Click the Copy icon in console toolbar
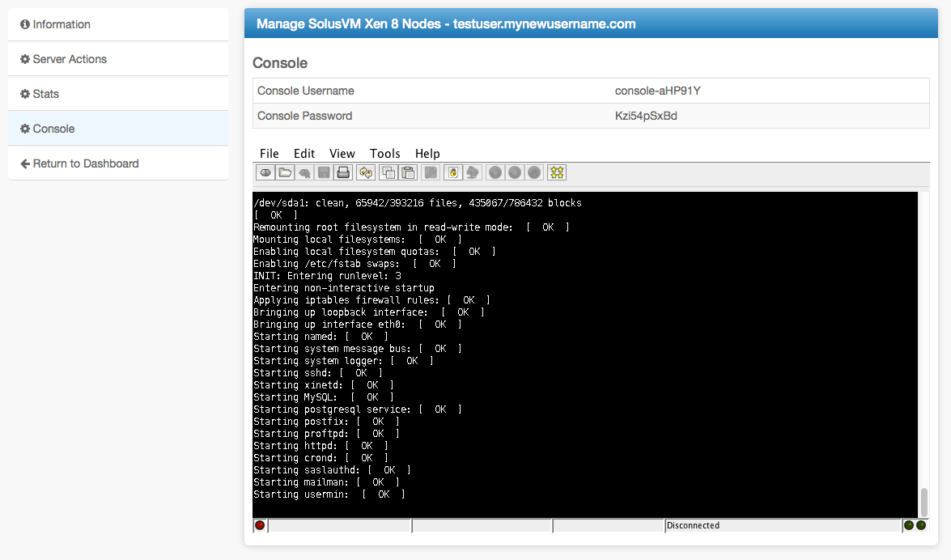Screen dimensions: 951x560 (388, 172)
